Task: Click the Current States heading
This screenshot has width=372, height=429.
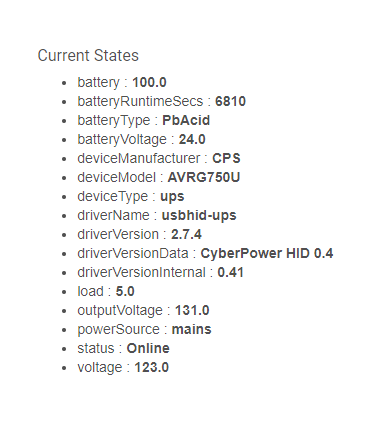Action: (x=88, y=55)
